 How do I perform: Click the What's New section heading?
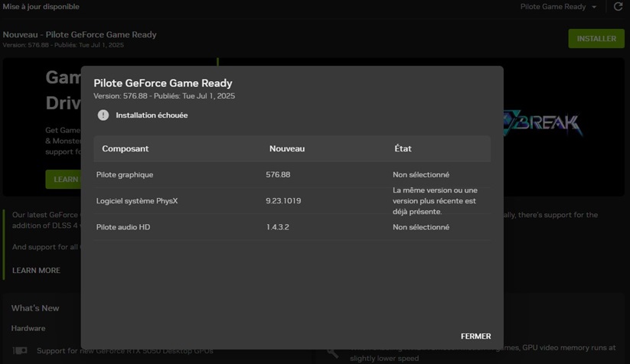click(35, 308)
